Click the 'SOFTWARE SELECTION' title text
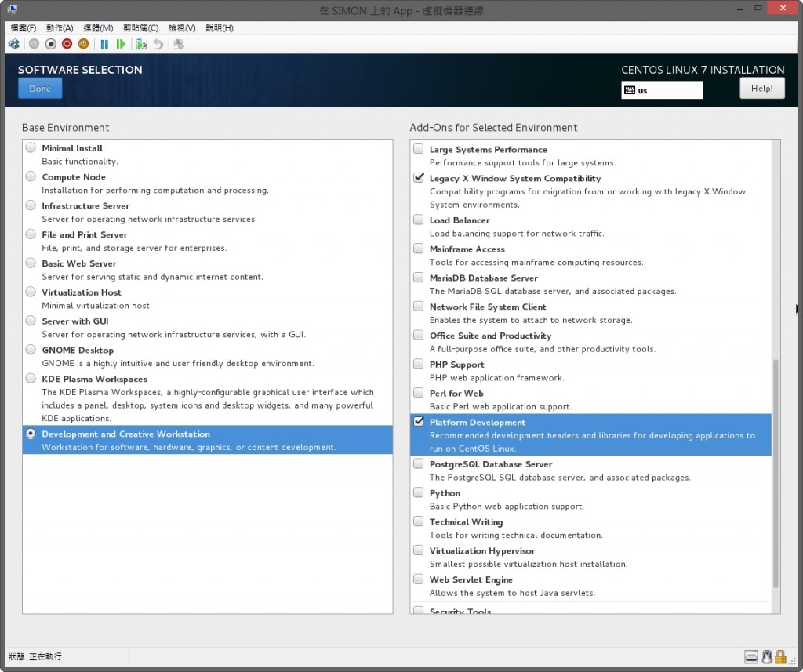 tap(80, 70)
